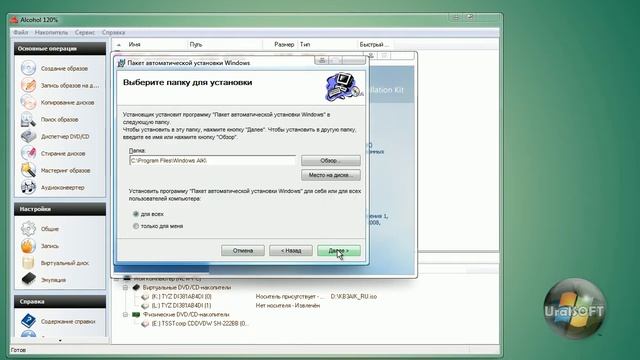This screenshot has width=640, height=360.
Task: Open the Эмуляция settings icon
Action: (x=28, y=280)
